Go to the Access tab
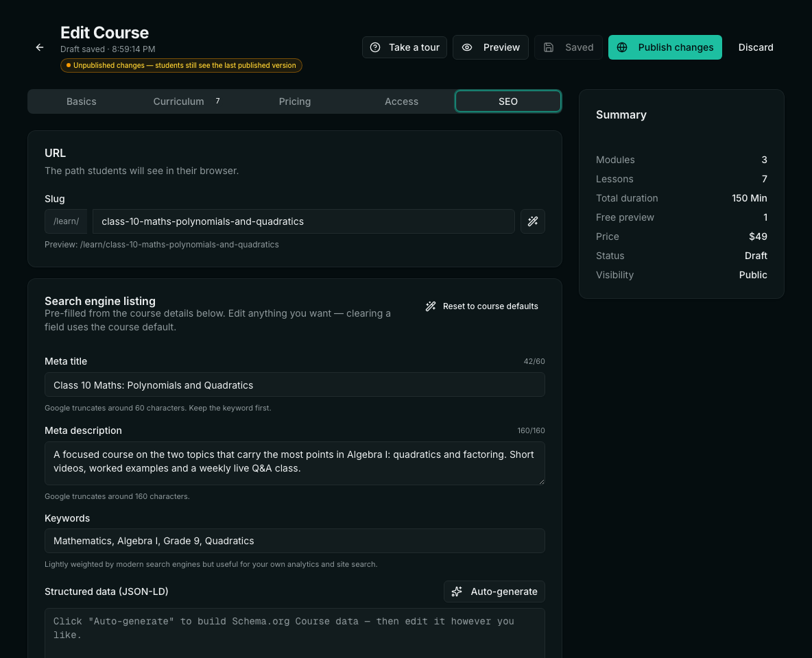The width and height of the screenshot is (812, 658). coord(401,101)
